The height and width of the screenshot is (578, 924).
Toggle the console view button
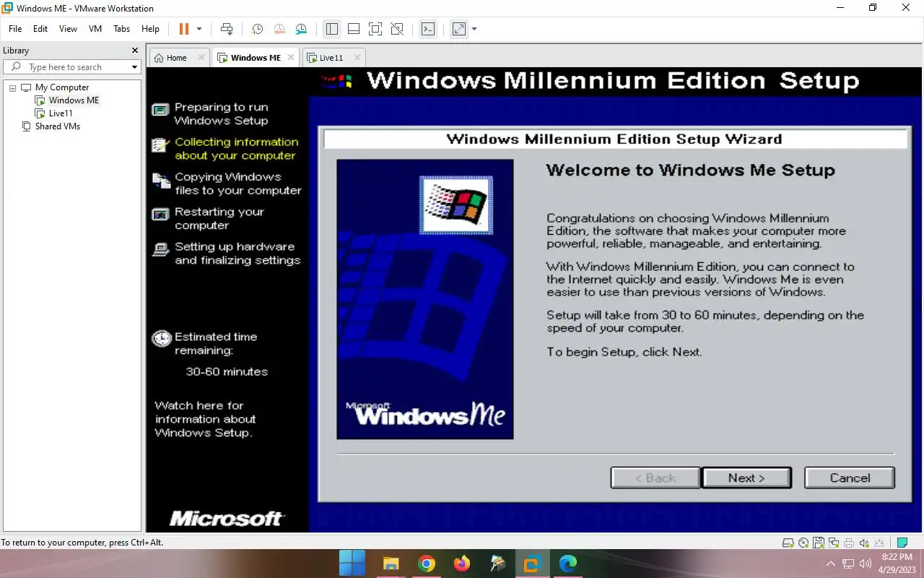click(x=428, y=29)
